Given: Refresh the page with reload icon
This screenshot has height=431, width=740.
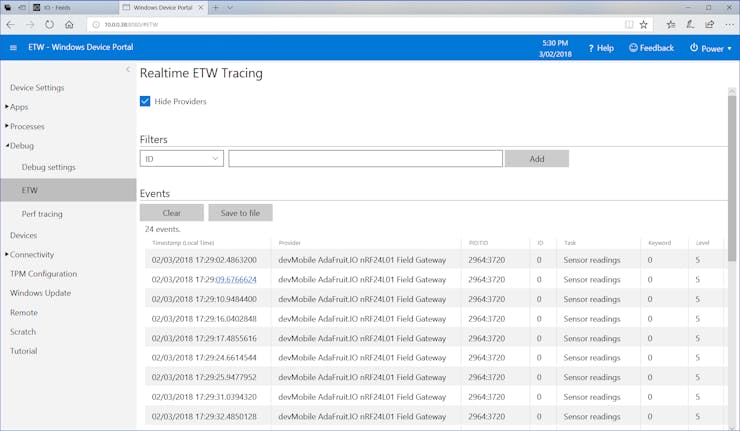Looking at the screenshot, I should 50,25.
